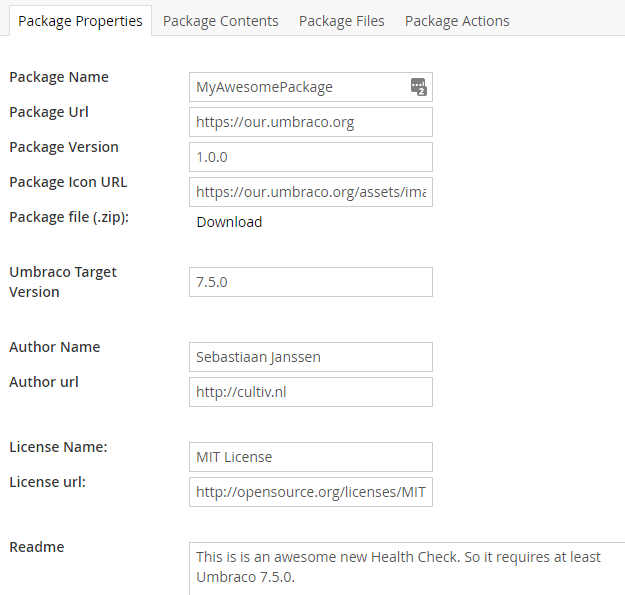625x595 pixels.
Task: Focus the License url input field
Action: (x=311, y=492)
